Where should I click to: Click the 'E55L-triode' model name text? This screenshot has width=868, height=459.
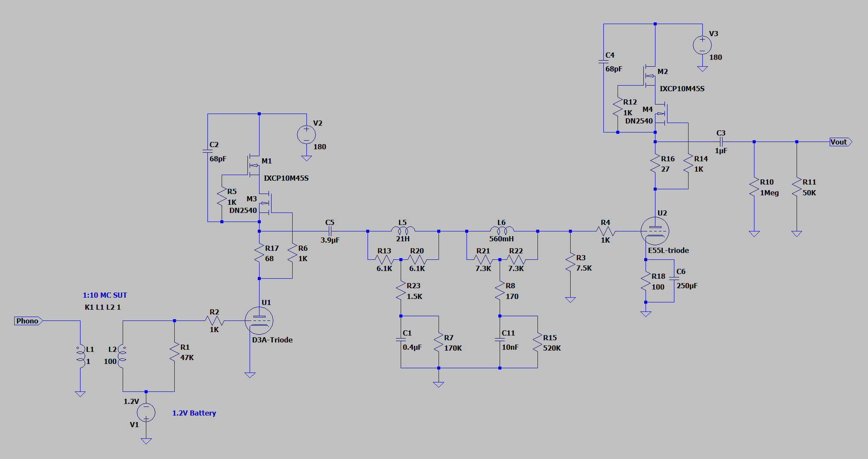[x=668, y=250]
